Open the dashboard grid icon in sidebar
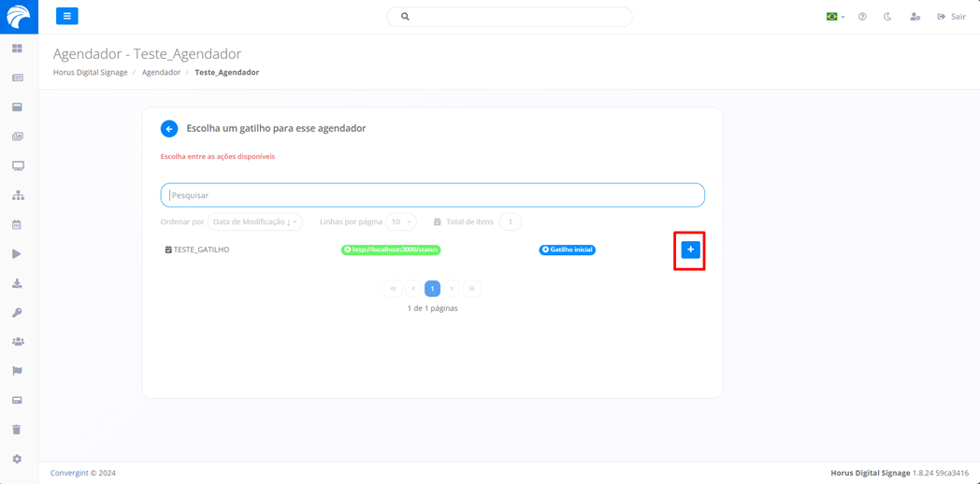This screenshot has width=980, height=484. (x=17, y=49)
